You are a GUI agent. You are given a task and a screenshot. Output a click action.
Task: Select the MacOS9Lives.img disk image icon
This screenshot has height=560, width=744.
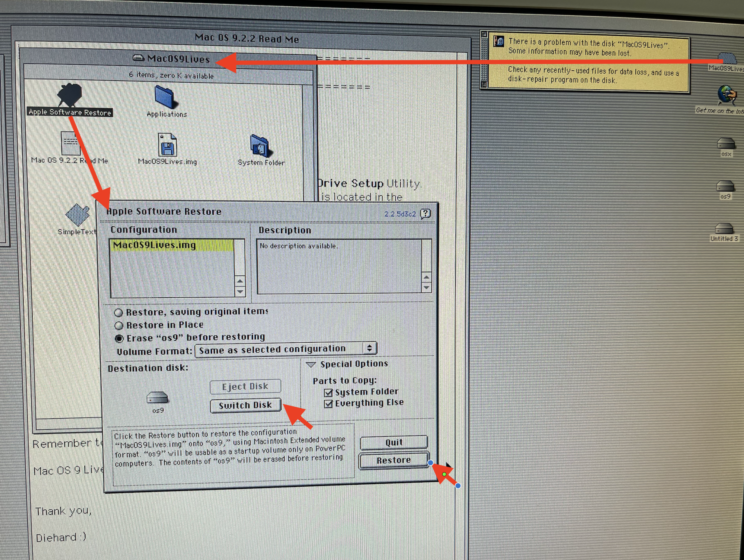[167, 144]
